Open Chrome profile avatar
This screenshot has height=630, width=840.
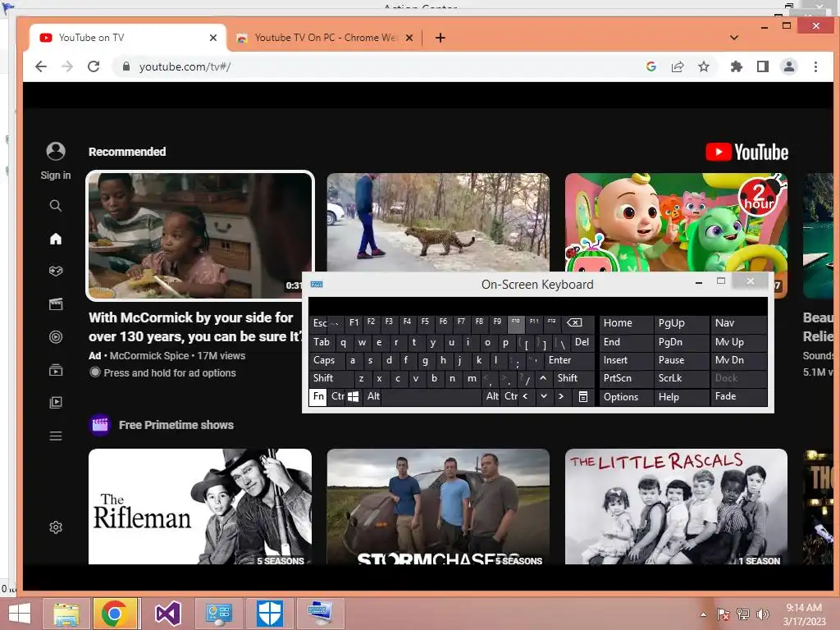coord(789,66)
